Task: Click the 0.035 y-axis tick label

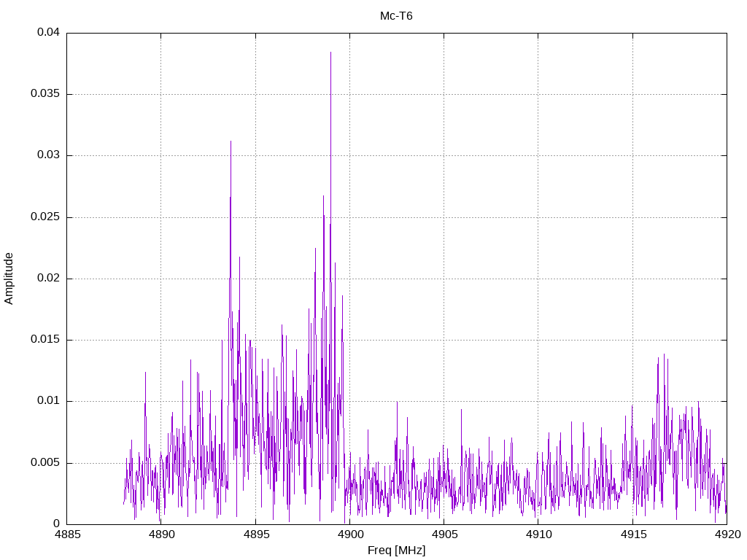Action: [46, 94]
